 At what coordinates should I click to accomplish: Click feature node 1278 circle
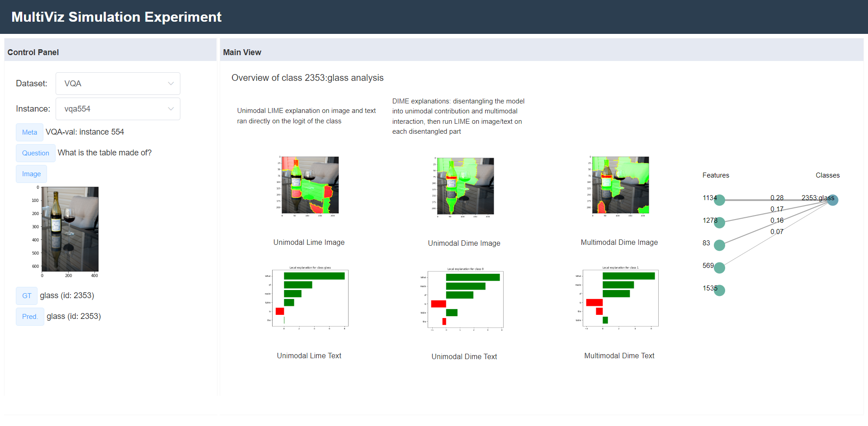tap(719, 223)
